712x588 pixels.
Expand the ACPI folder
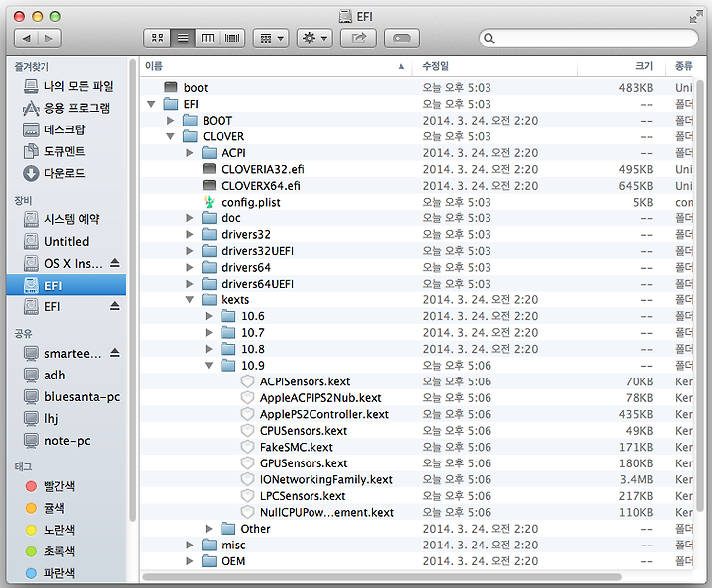tap(190, 153)
